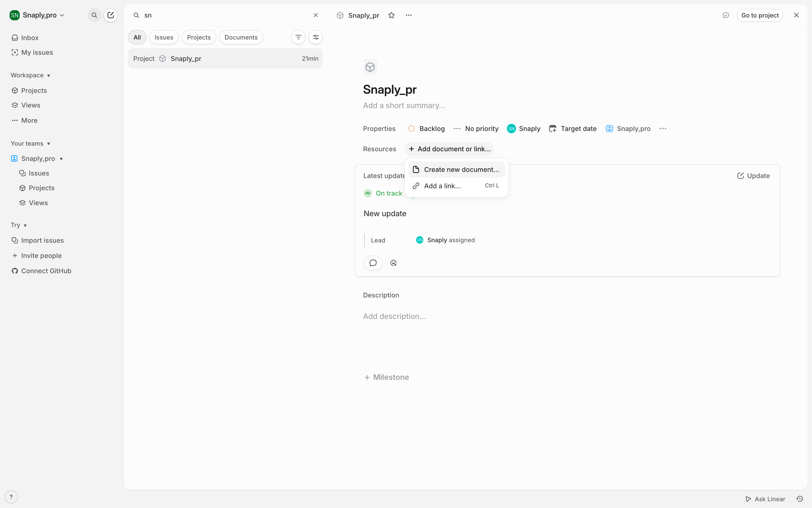Image resolution: width=812 pixels, height=508 pixels.
Task: Set the Target date property
Action: [572, 129]
